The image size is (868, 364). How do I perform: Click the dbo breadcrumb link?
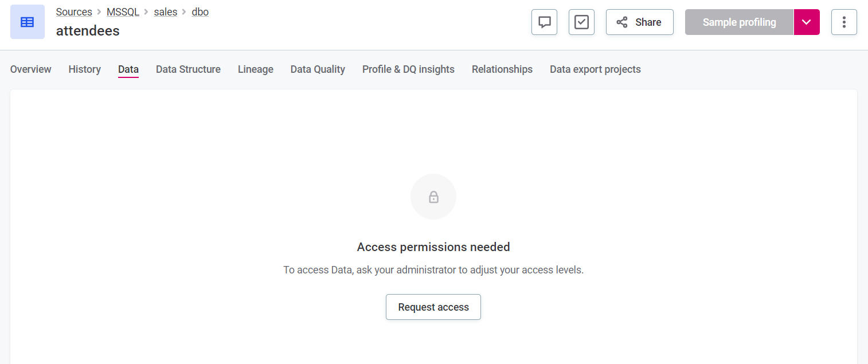pos(200,12)
